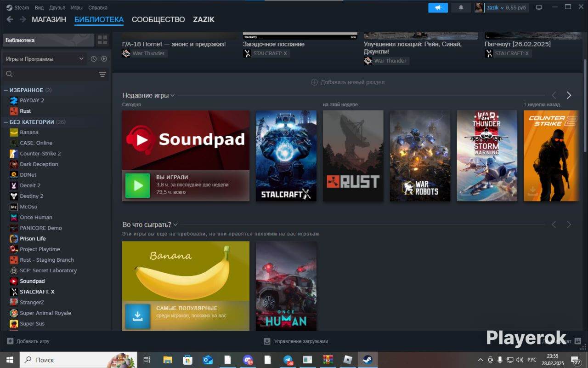Viewport: 588px width, 368px height.
Task: Open advanced filters beside the search box
Action: point(102,74)
